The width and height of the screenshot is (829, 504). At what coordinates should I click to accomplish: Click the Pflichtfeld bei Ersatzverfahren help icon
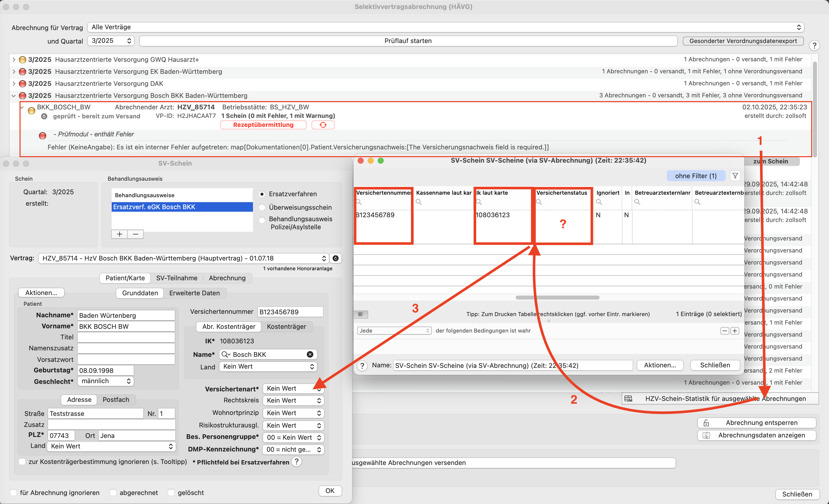[x=296, y=462]
